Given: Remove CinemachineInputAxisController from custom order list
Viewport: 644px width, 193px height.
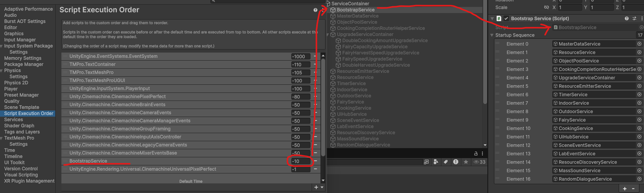Looking at the screenshot, I should click(315, 137).
